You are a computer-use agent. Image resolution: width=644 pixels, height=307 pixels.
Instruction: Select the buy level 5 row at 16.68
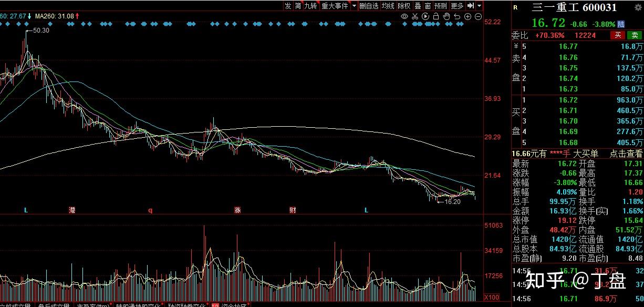pos(577,142)
